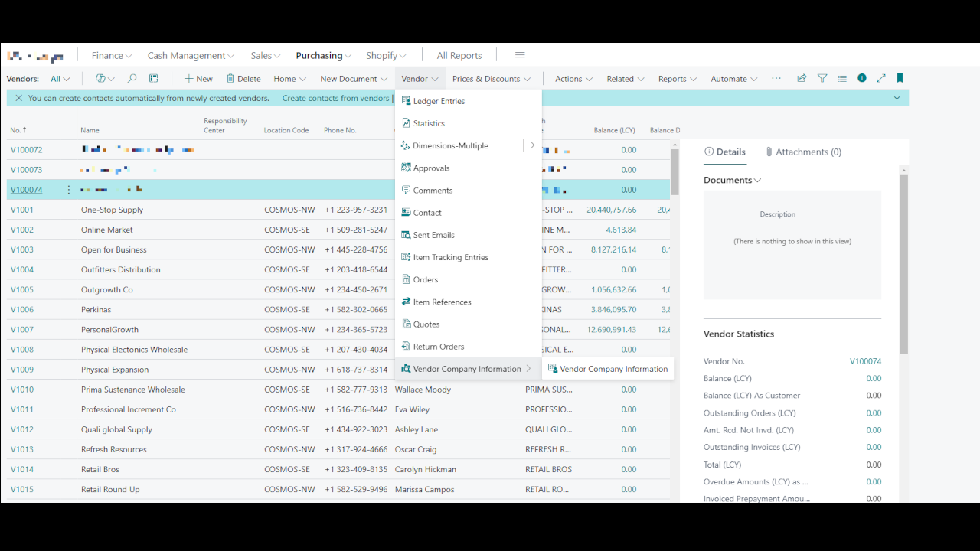Viewport: 980px width, 551px height.
Task: Collapse the Documents section chevron
Action: click(x=758, y=181)
